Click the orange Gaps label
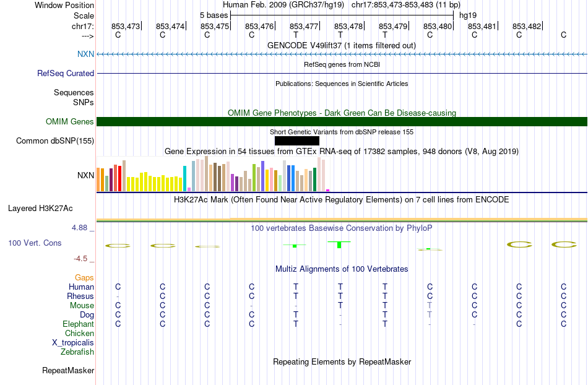 click(x=84, y=277)
